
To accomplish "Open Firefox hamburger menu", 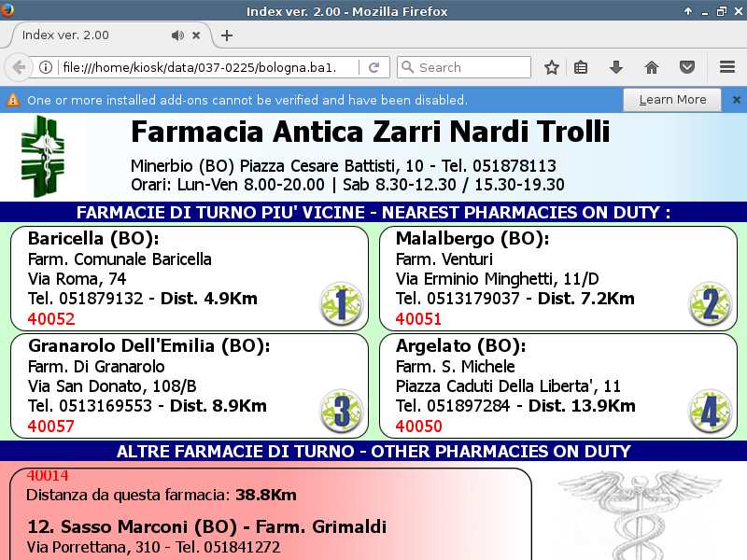I will pyautogui.click(x=727, y=67).
